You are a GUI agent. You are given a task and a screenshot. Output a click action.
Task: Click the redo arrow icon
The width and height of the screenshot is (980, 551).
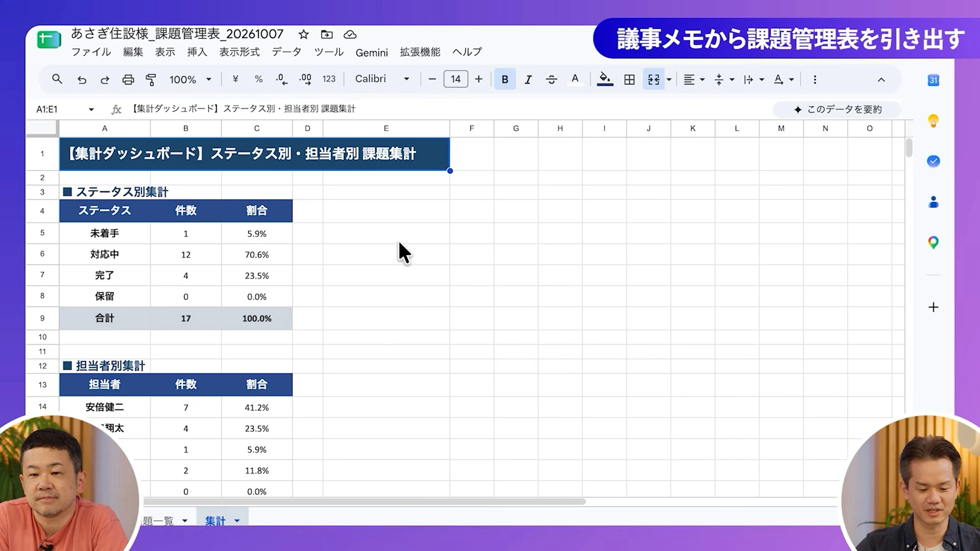[105, 80]
